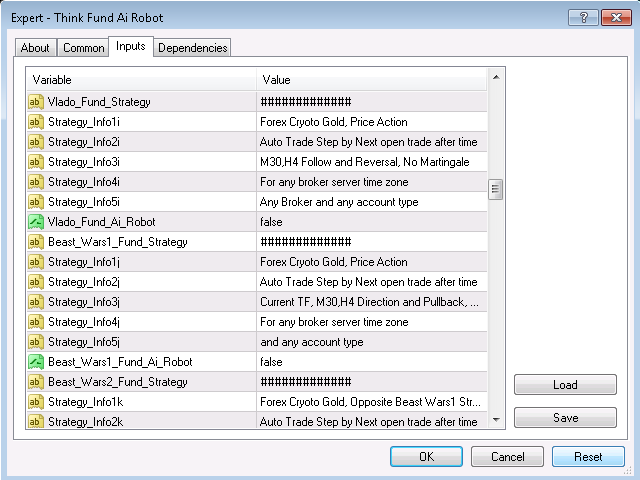Click the Variable column header
The width and height of the screenshot is (640, 480).
pyautogui.click(x=141, y=80)
